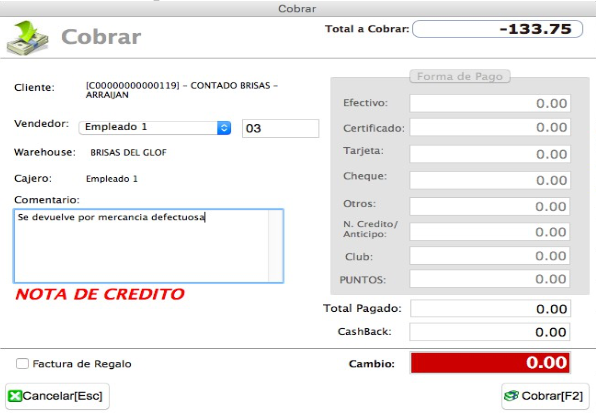Click the Efectivo amount field
The image size is (596, 413).
[490, 103]
